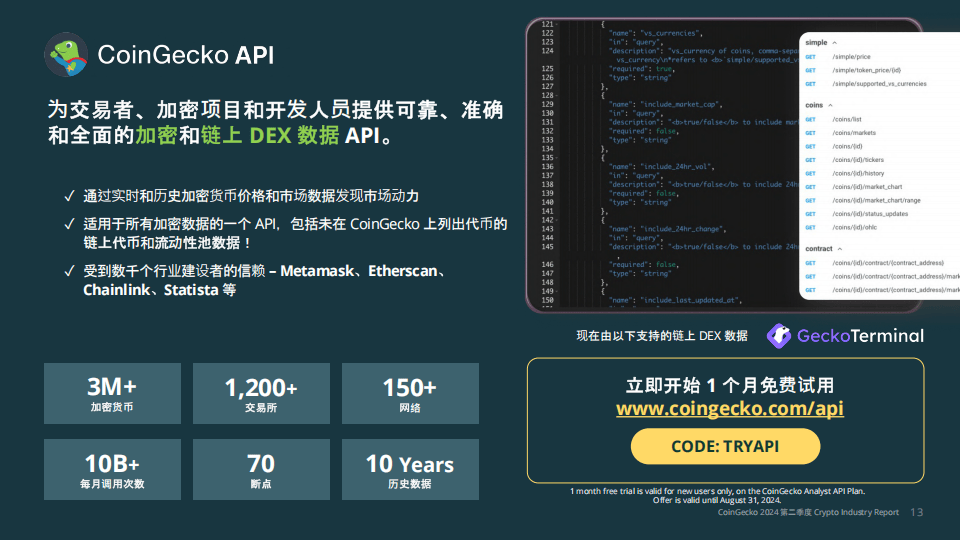Click the 10 Years 历史数据 stat tile
This screenshot has height=540, width=960.
tap(410, 470)
